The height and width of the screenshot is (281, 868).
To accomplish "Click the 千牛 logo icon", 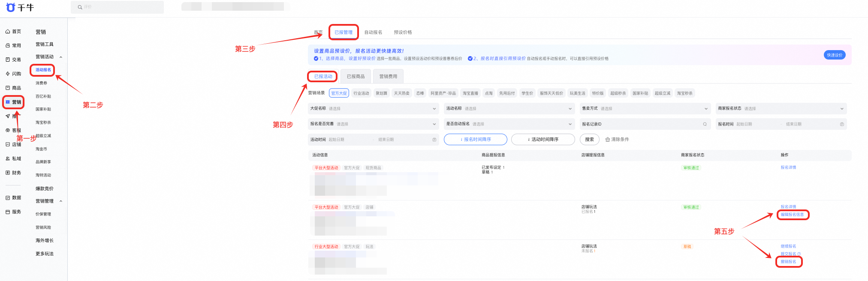I will pos(10,7).
